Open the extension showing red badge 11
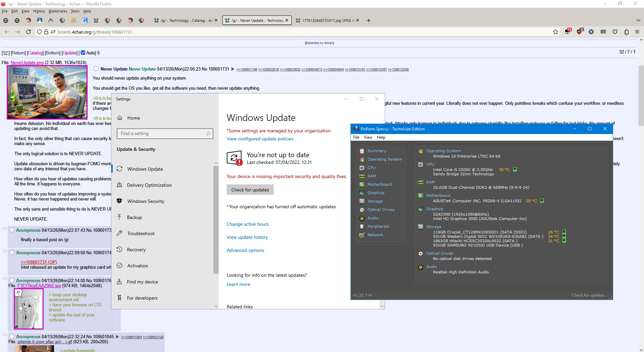644x352 pixels. [568, 32]
